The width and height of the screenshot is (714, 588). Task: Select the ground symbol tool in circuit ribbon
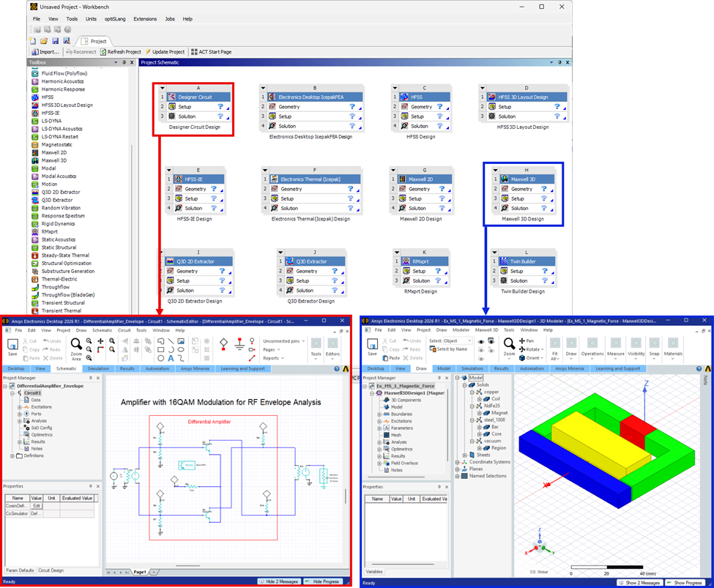(239, 344)
